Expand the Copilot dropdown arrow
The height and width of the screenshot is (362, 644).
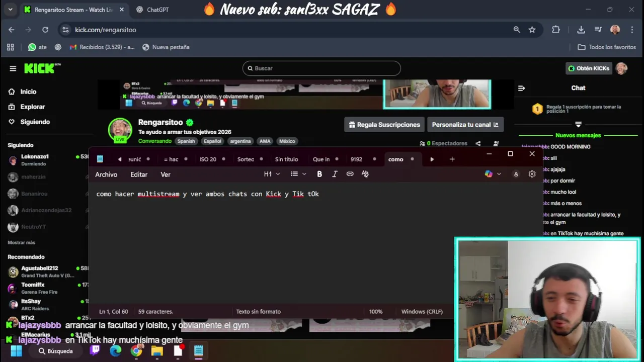pyautogui.click(x=499, y=174)
